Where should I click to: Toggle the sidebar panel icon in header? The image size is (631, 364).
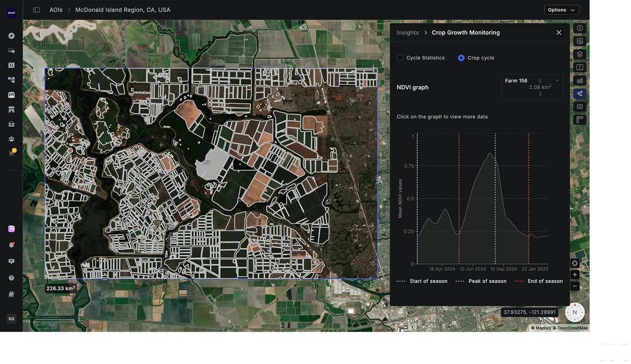(x=36, y=10)
